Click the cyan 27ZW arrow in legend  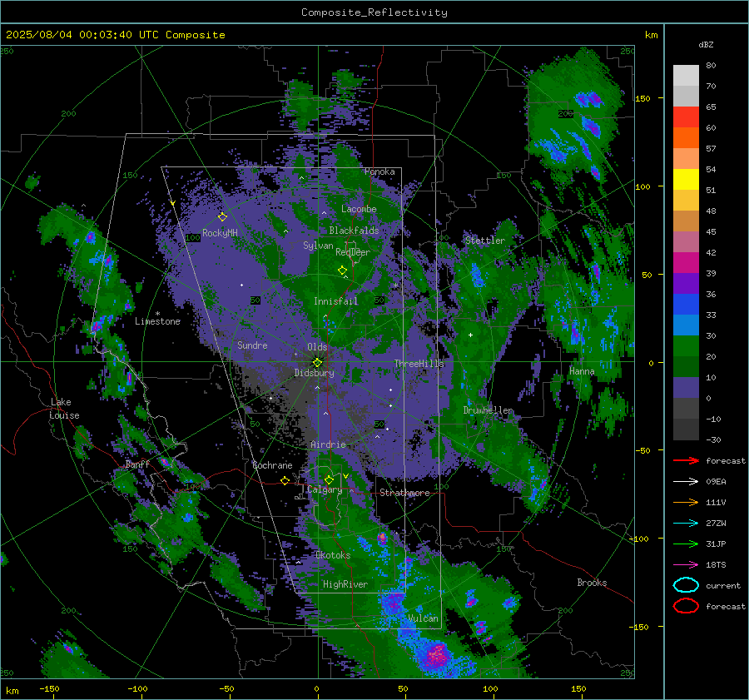[x=686, y=524]
